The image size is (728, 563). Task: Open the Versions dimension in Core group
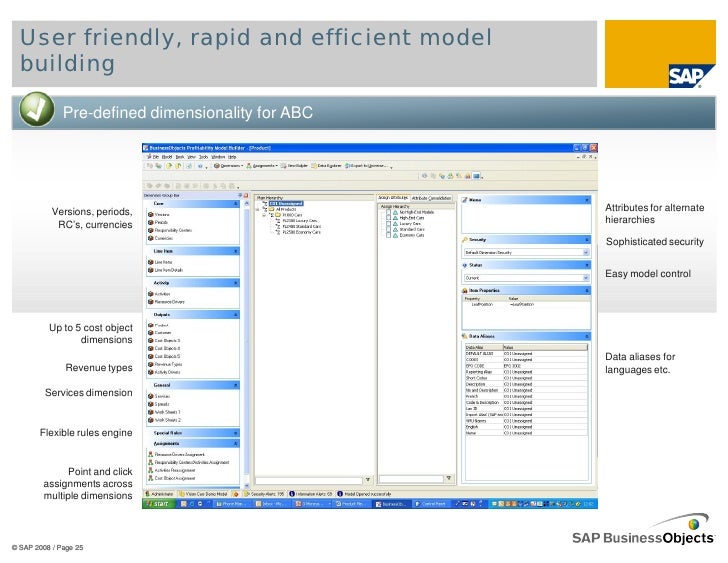[158, 214]
